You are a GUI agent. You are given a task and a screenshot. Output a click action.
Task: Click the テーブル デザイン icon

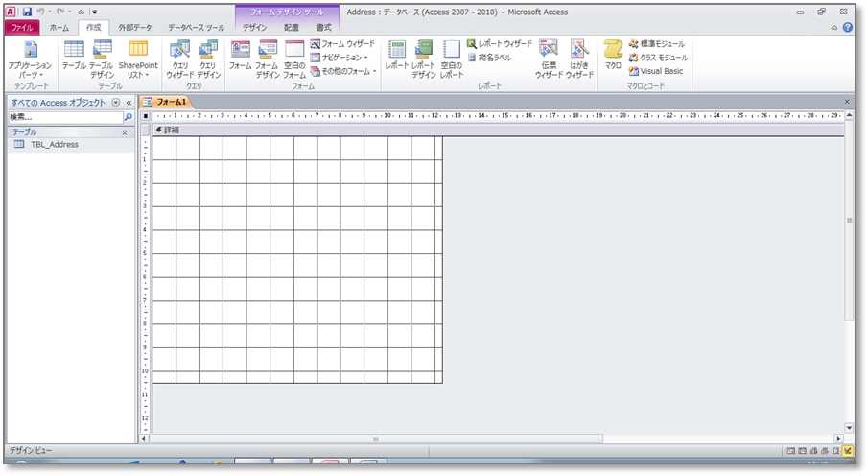click(x=103, y=59)
